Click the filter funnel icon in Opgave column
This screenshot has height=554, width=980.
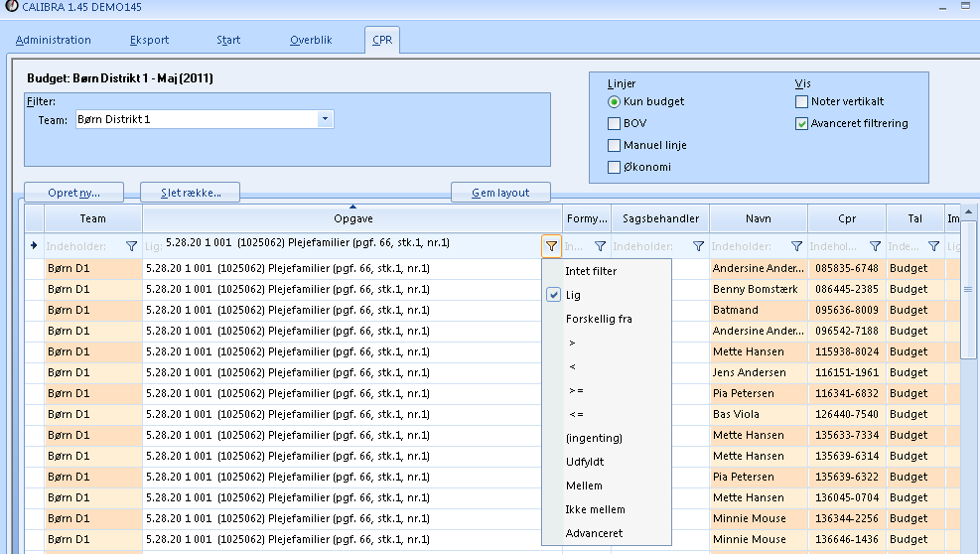tap(551, 246)
